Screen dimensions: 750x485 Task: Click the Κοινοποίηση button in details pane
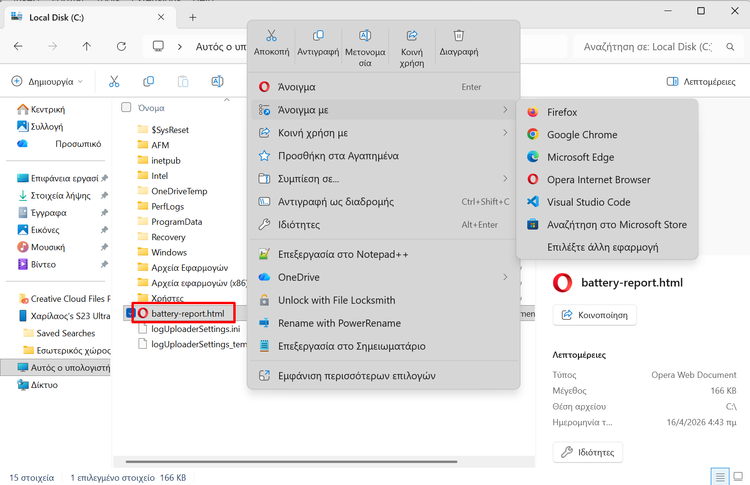pyautogui.click(x=594, y=316)
